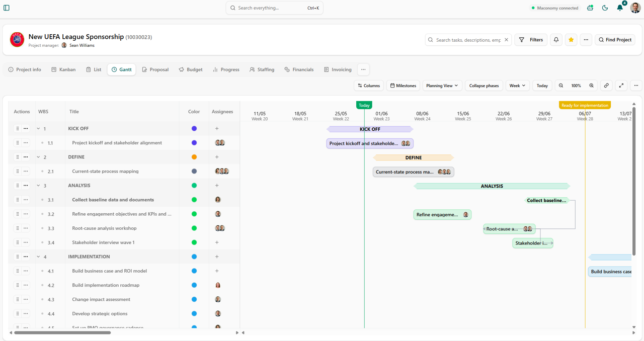Collapse the DEFINE phase chevron
Image resolution: width=644 pixels, height=341 pixels.
point(38,157)
